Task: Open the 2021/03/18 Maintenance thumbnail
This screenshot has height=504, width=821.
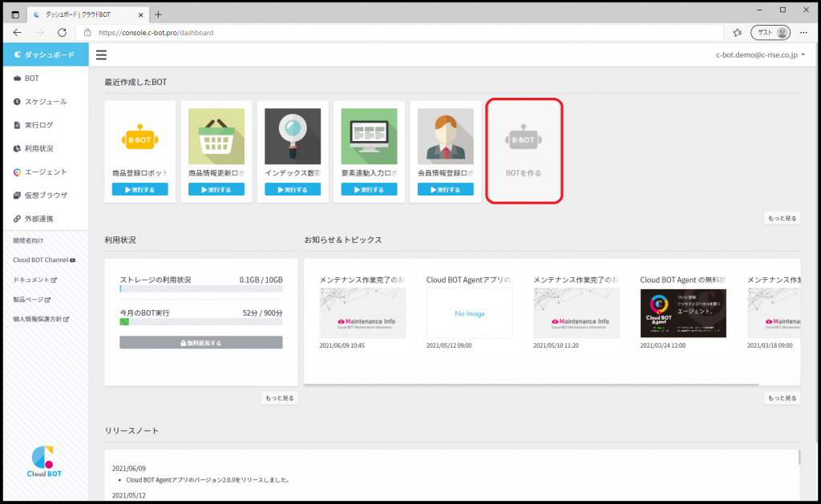Action: click(774, 313)
